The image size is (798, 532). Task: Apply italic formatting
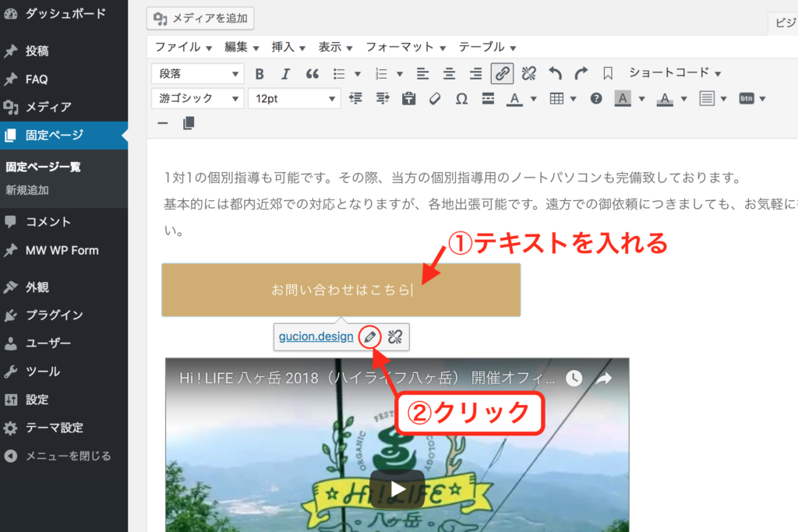point(285,74)
